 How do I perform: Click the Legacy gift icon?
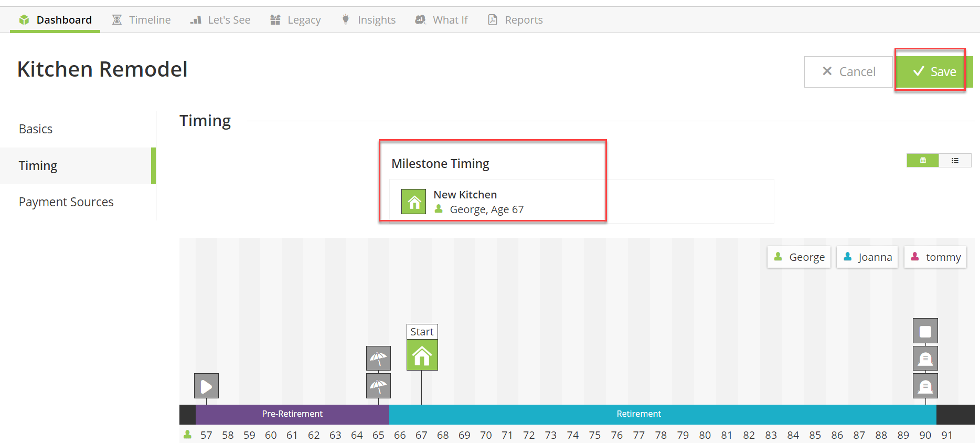pos(275,20)
